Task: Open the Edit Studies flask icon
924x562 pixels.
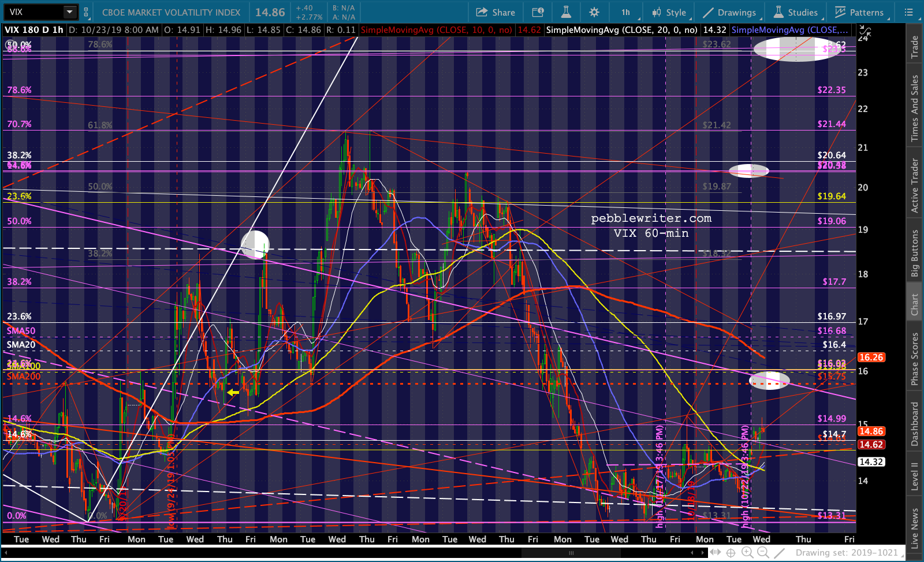Action: tap(565, 12)
